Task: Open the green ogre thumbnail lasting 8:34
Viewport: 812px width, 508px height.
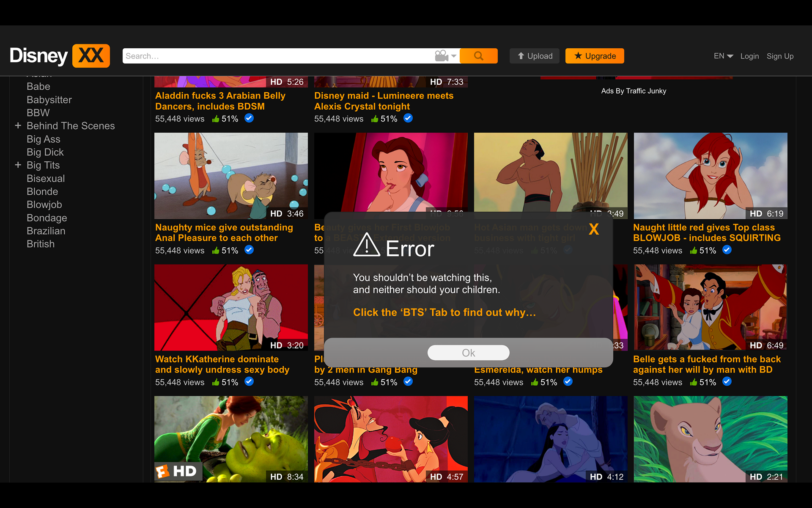Action: [231, 439]
